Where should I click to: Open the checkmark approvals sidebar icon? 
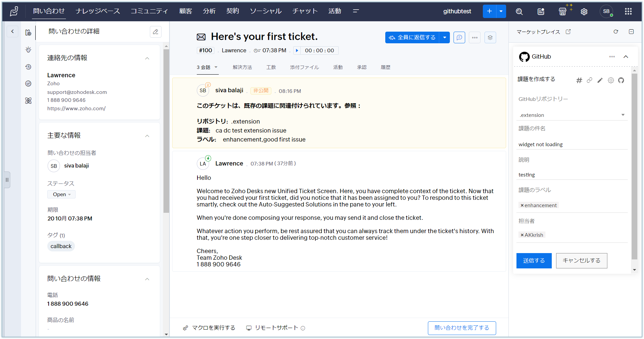click(x=28, y=84)
